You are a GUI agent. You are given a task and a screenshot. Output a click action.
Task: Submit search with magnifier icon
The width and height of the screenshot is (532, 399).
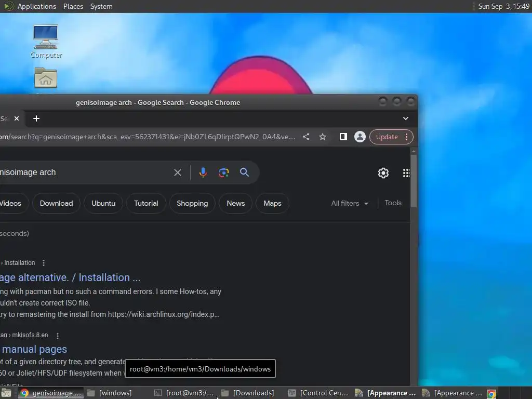click(244, 172)
